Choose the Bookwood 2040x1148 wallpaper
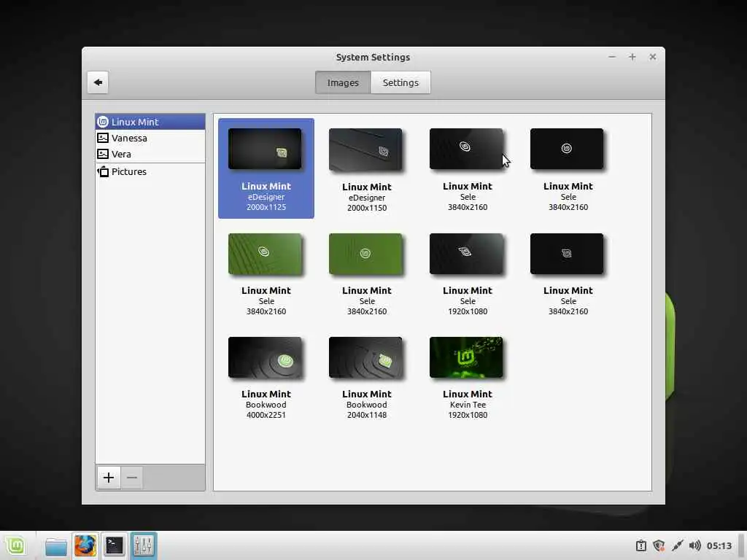The height and width of the screenshot is (560, 747). click(365, 357)
